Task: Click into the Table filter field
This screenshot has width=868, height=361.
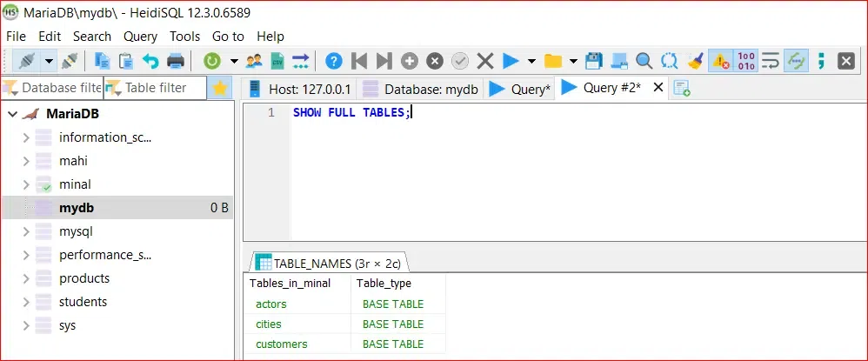Action: pyautogui.click(x=156, y=88)
